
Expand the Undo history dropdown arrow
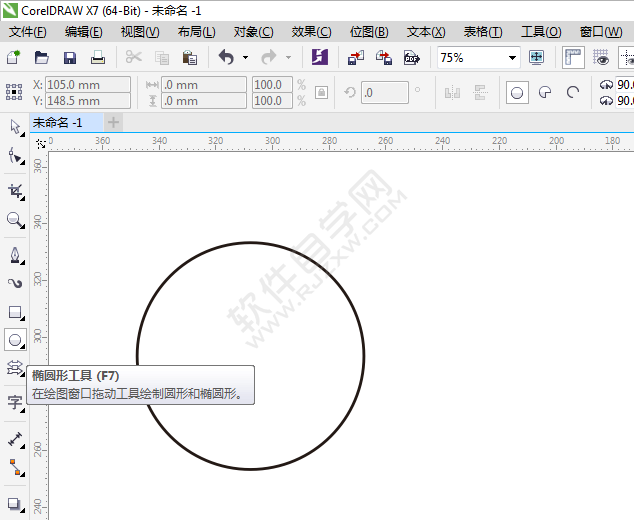(x=245, y=58)
